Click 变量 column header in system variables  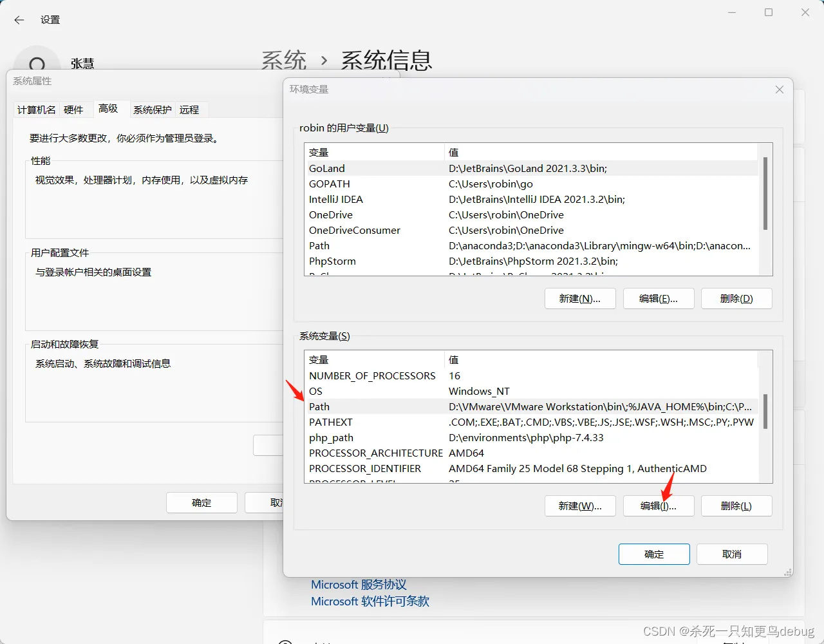375,360
